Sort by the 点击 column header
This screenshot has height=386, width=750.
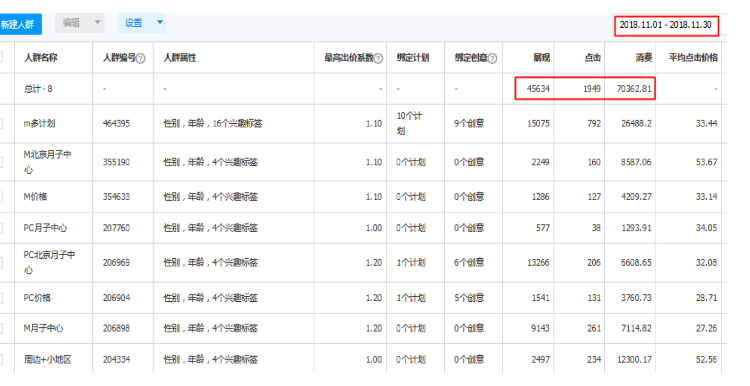click(593, 58)
